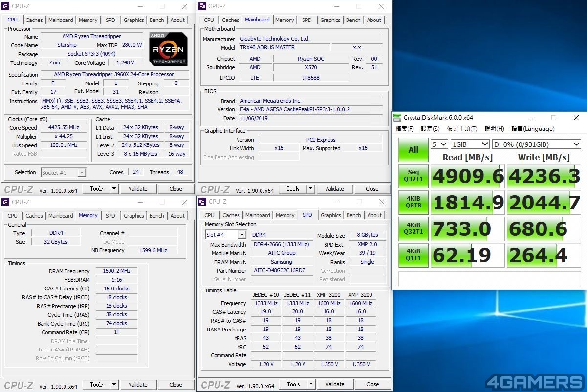Click Validate in the SPD tab window
Screen dimensions: 587x392
(x=335, y=384)
